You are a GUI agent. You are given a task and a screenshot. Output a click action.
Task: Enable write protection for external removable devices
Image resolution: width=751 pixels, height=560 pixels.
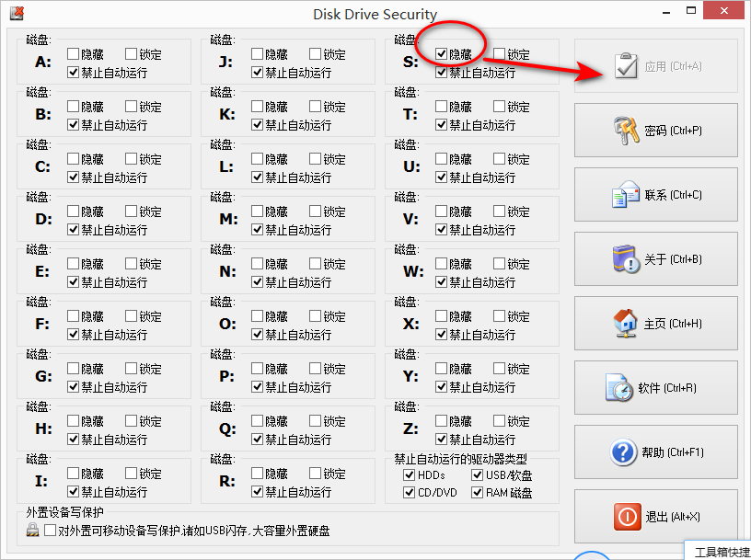click(50, 531)
